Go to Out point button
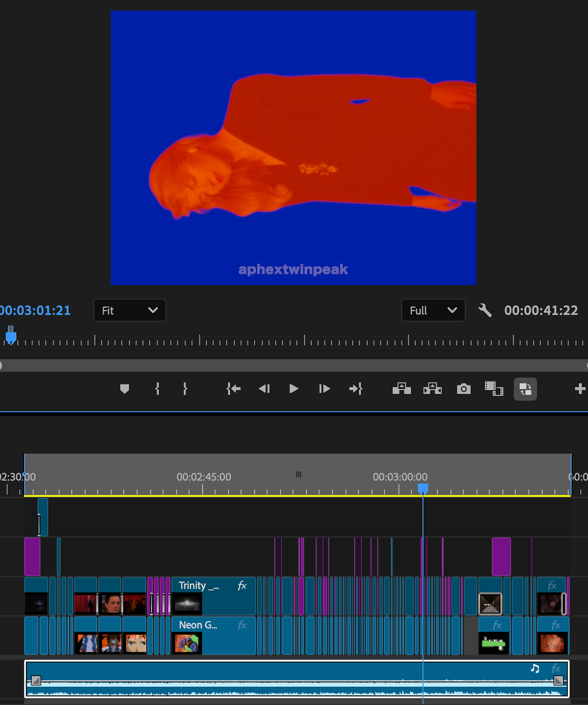588x705 pixels. (356, 389)
